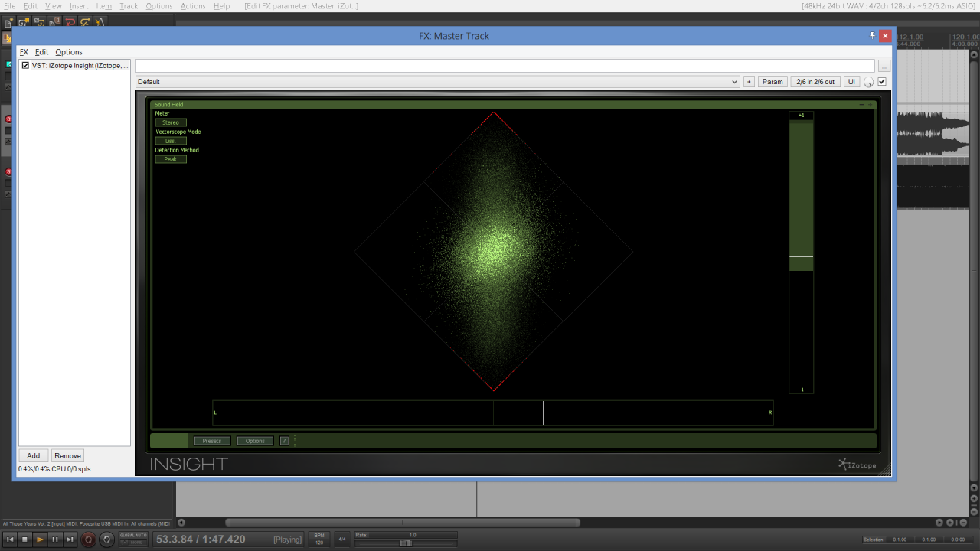Click the 53.3.84 / 1:47.420 time display
The image size is (980, 551).
[200, 540]
